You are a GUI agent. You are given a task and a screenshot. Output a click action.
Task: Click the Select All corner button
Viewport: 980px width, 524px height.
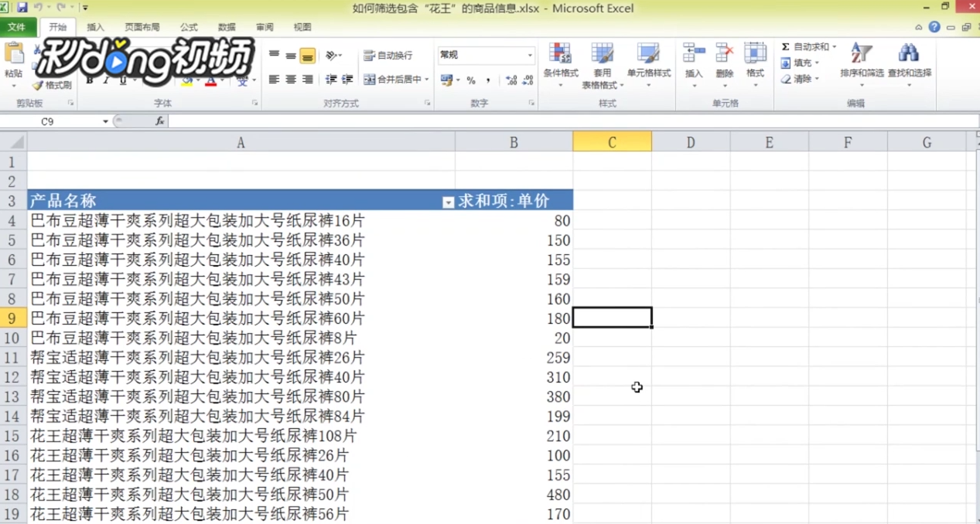[x=13, y=142]
